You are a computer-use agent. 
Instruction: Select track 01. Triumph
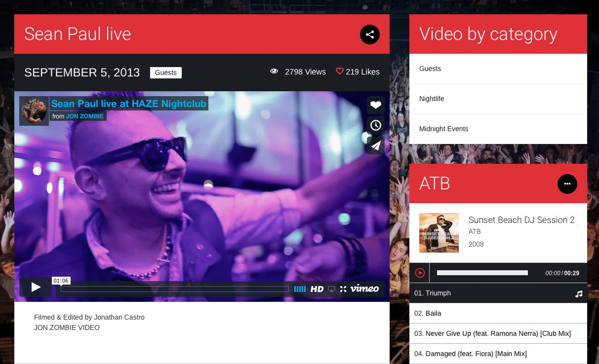(x=498, y=293)
